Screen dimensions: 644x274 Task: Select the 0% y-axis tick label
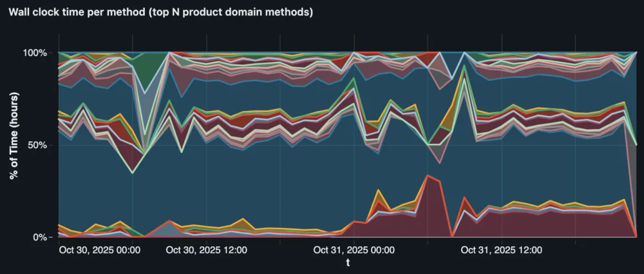pyautogui.click(x=40, y=237)
